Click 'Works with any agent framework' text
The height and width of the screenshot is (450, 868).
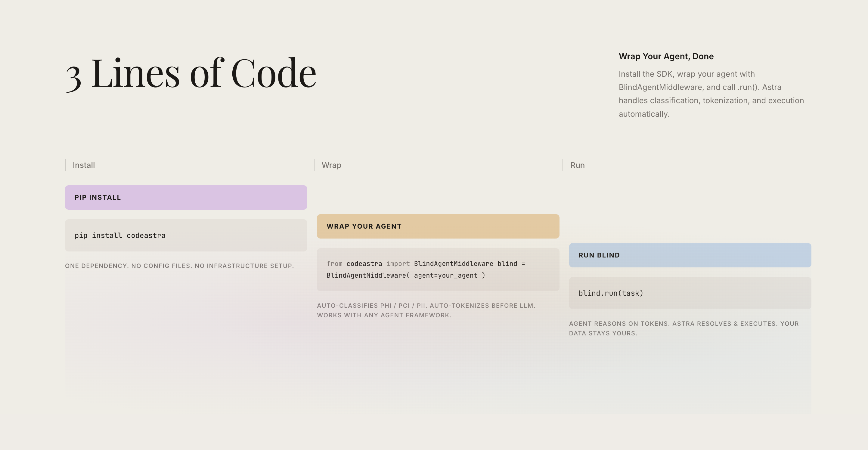click(384, 315)
